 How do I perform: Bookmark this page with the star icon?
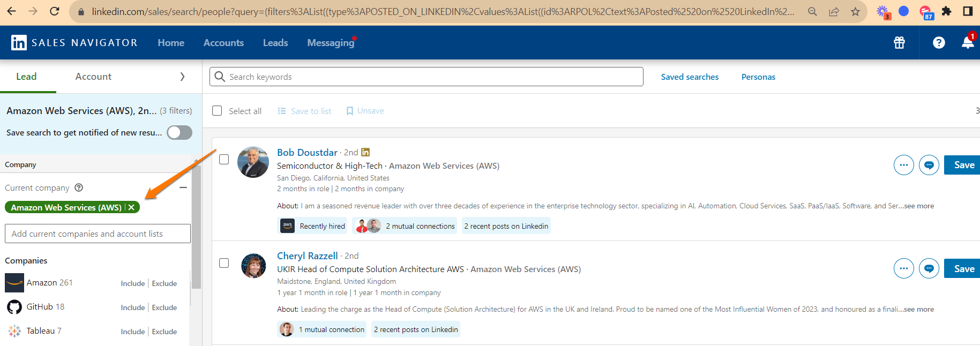tap(855, 11)
